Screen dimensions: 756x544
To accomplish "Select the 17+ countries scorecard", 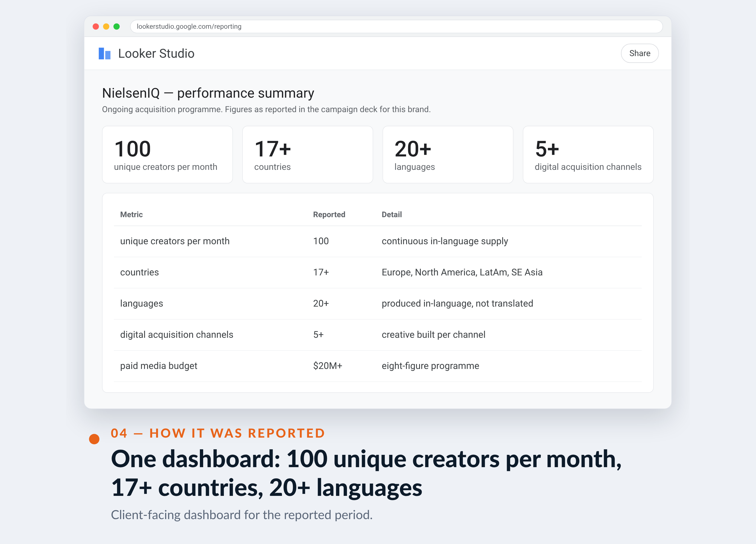I will [x=307, y=155].
